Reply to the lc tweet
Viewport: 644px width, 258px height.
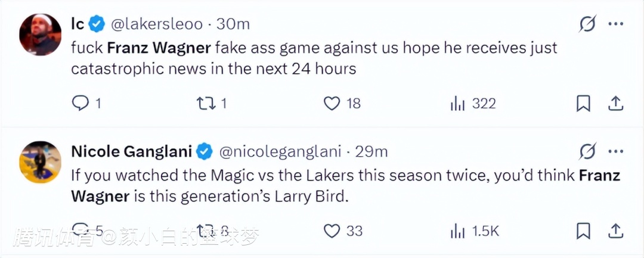(x=80, y=104)
